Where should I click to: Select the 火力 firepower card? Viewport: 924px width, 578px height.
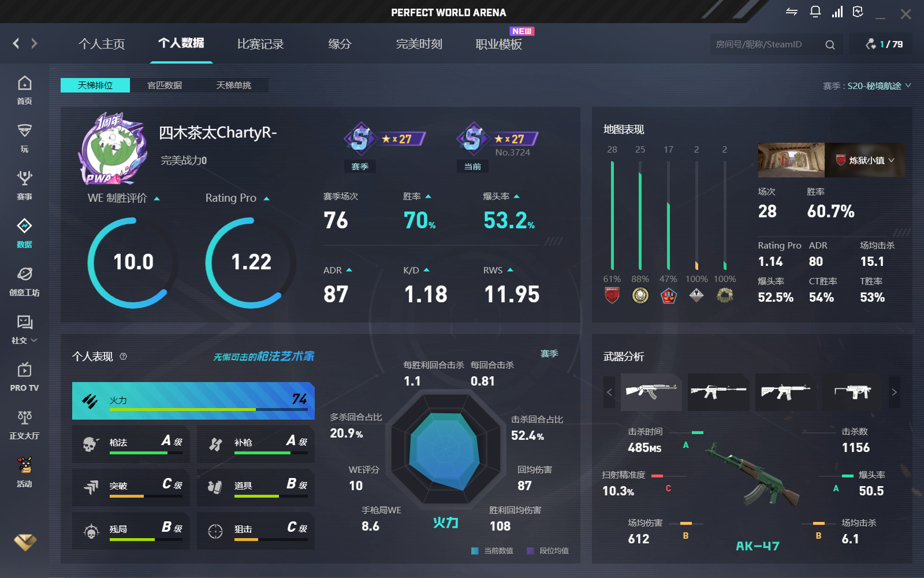tap(193, 401)
